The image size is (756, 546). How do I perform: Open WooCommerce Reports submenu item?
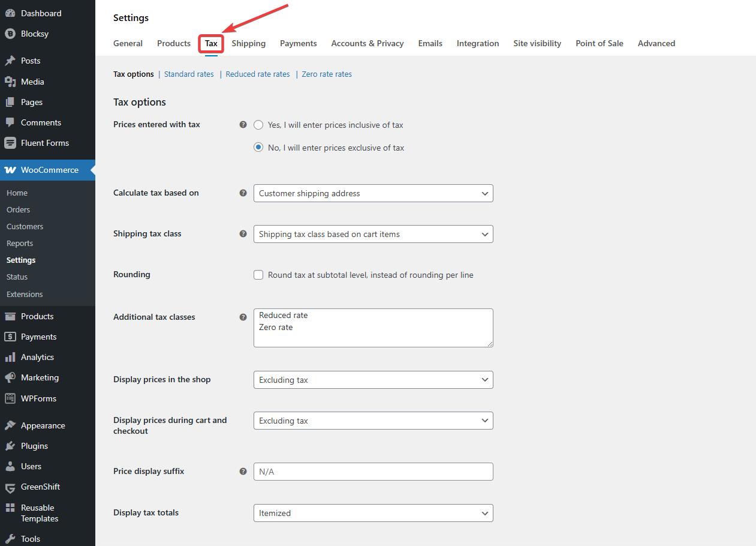point(20,243)
